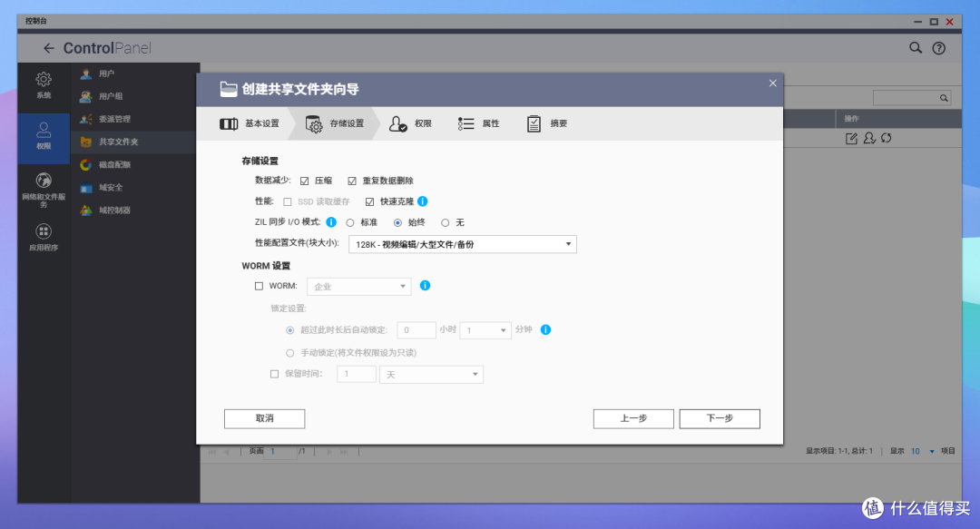Open the 分钟 lock duration dropdown
This screenshot has width=980, height=529.
[485, 330]
